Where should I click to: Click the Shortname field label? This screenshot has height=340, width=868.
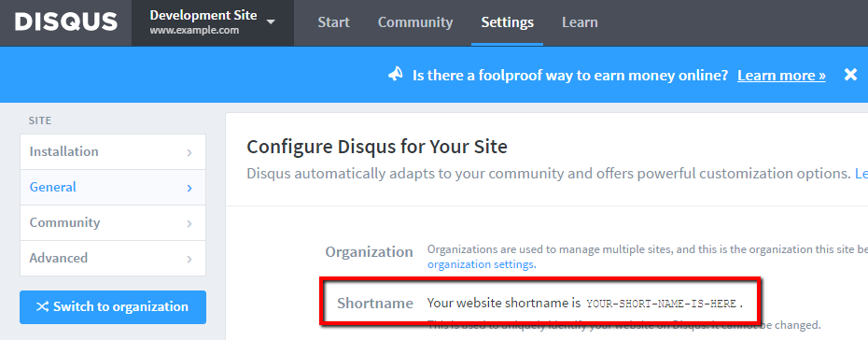tap(375, 304)
